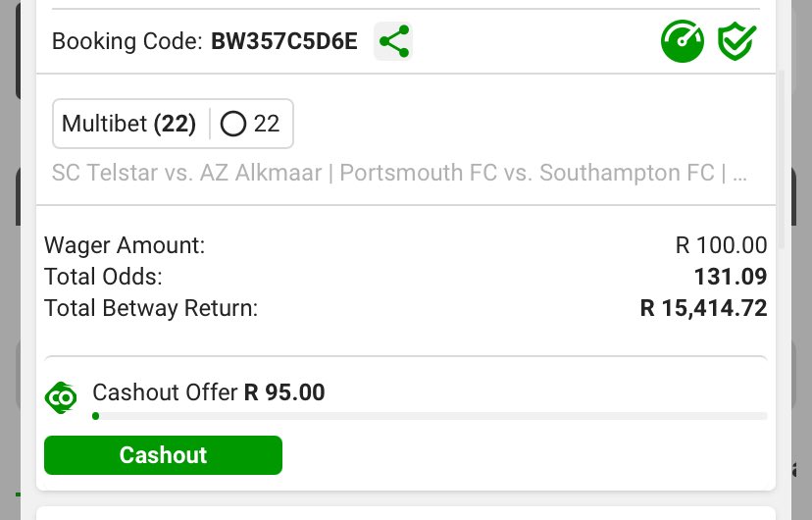Tap the green share icon
The height and width of the screenshot is (520, 812).
(x=393, y=42)
